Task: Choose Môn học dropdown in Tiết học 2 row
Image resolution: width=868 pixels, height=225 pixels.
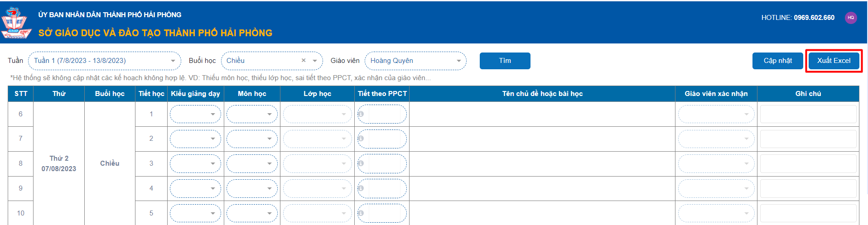Action: coord(252,139)
